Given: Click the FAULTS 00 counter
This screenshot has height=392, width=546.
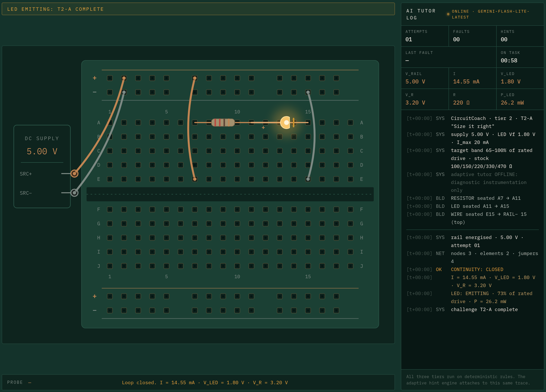Looking at the screenshot, I should [x=472, y=36].
